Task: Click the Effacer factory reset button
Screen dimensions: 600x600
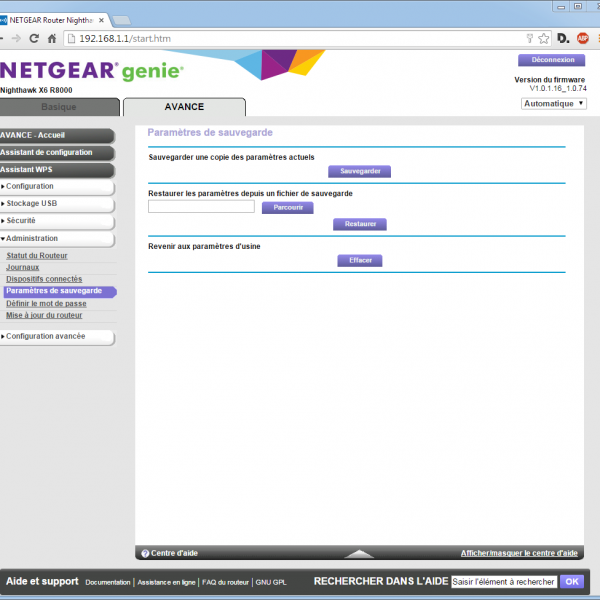Action: [359, 261]
